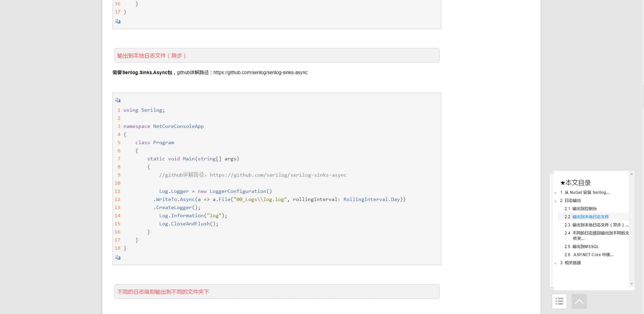Click code 'Log.Logger = new LoggerConfiguration()'
Screen dimensions: 644x314
pos(216,191)
